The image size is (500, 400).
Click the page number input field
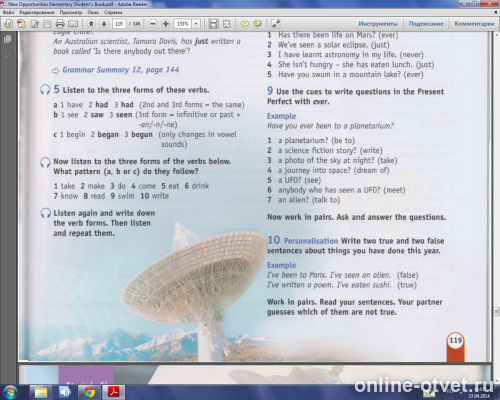coord(119,24)
